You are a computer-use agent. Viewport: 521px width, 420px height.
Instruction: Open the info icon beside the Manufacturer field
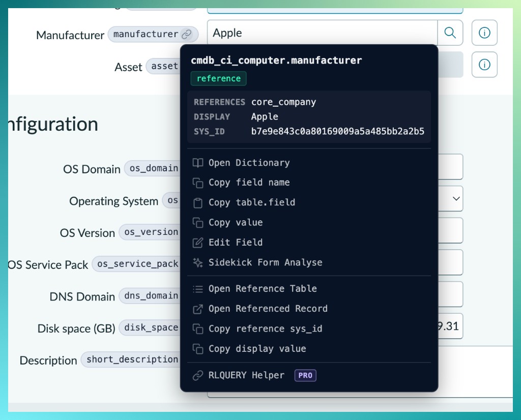coord(484,33)
